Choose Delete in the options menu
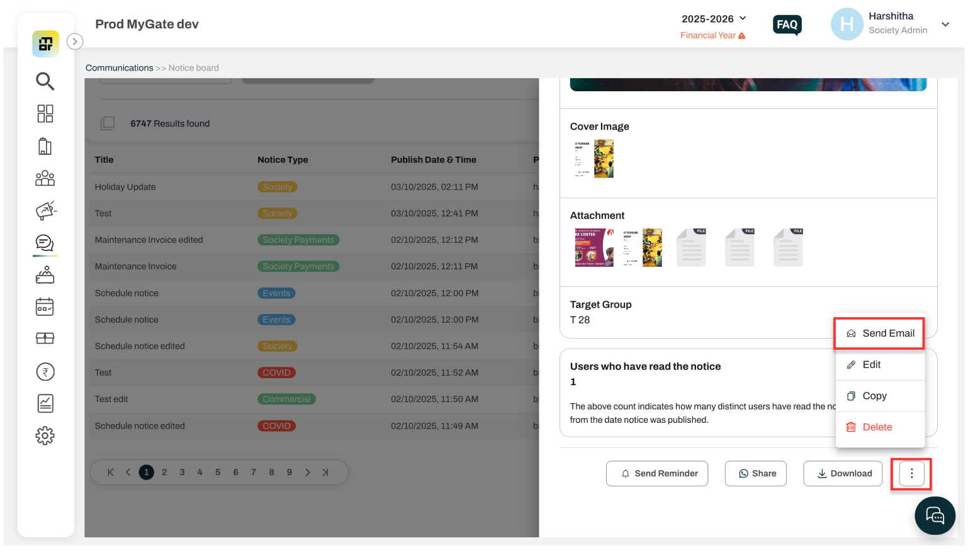Screen dimensions: 968x560 coord(880,427)
